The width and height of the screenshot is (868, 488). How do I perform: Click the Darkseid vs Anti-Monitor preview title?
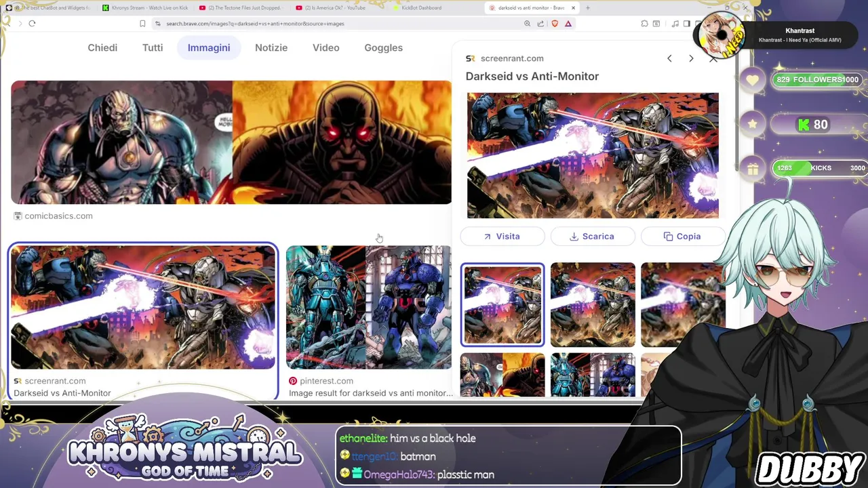[532, 76]
